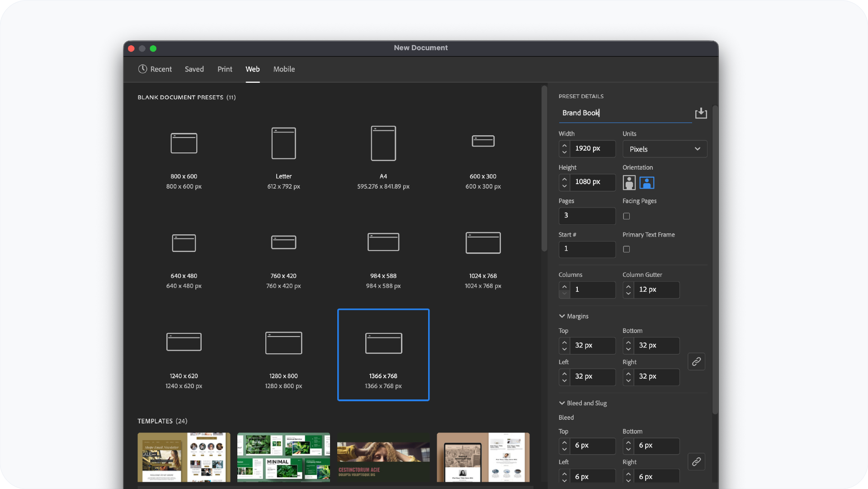Screen dimensions: 868x489
Task: Enable the Facing Pages checkbox
Action: [627, 216]
